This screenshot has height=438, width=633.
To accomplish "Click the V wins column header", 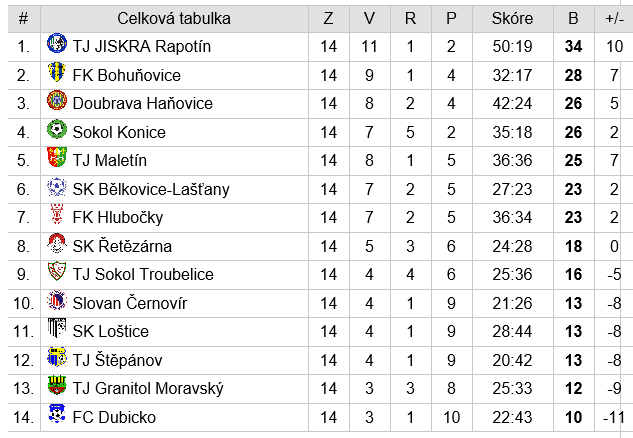I will (369, 19).
